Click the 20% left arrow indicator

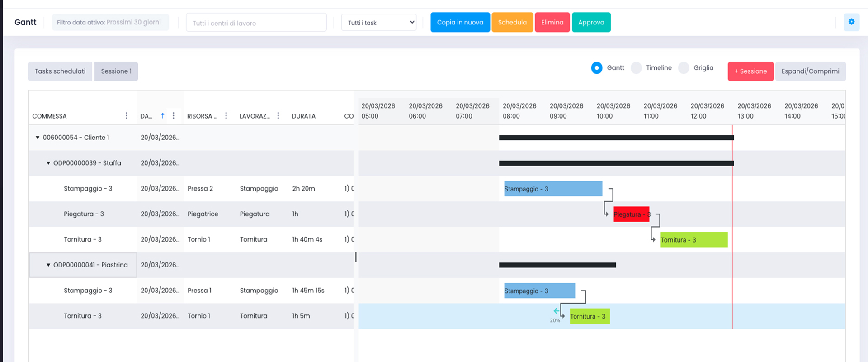click(x=556, y=311)
